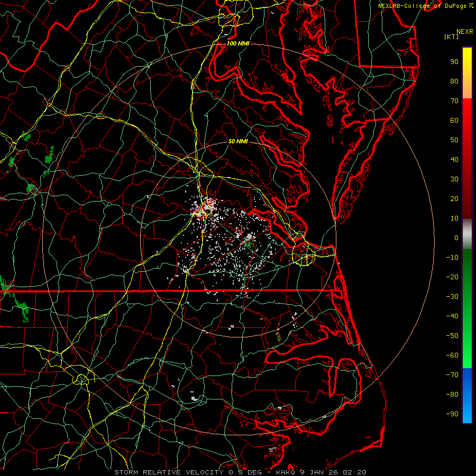The width and height of the screenshot is (476, 476).
Task: Click the positive 70 value on the velocity scale
Action: click(x=454, y=101)
